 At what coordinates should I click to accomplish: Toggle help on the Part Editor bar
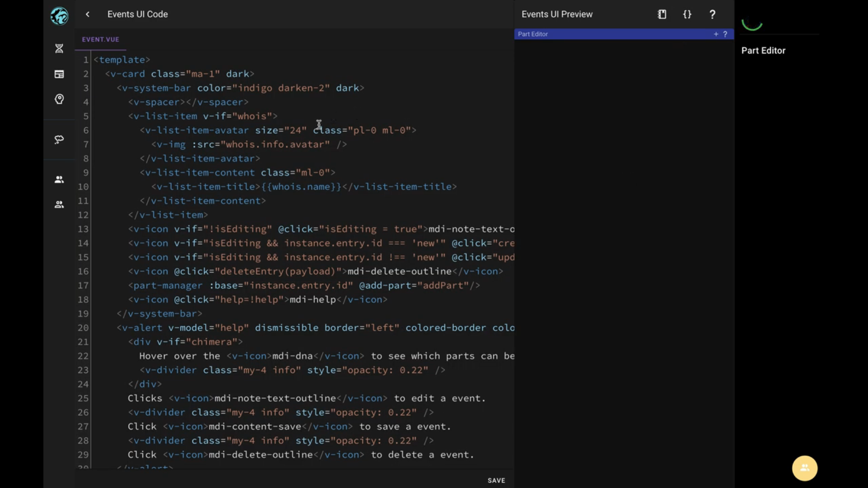[725, 34]
